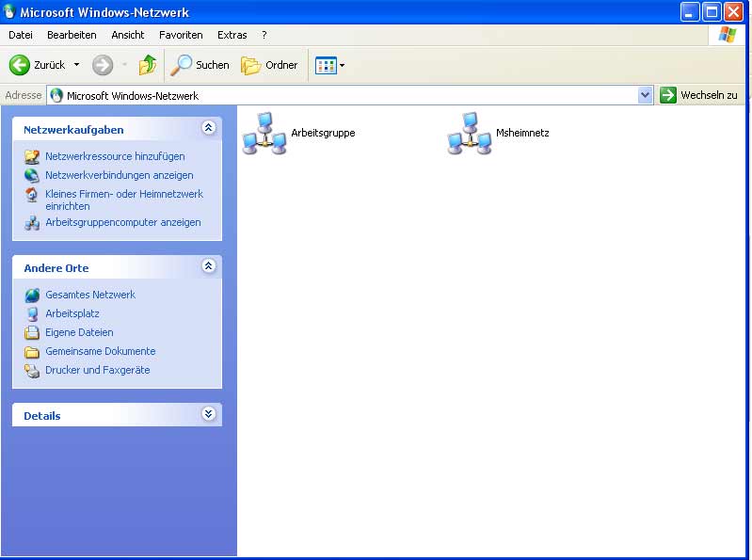Click the Netzwerkverbindungen anzeigen globe icon
752x560 pixels.
[32, 175]
